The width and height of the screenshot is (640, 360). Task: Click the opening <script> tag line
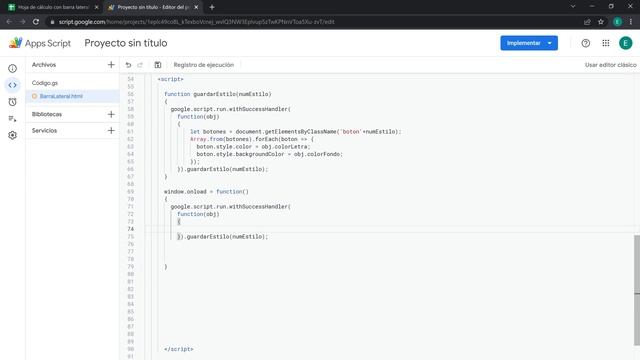[x=171, y=79]
